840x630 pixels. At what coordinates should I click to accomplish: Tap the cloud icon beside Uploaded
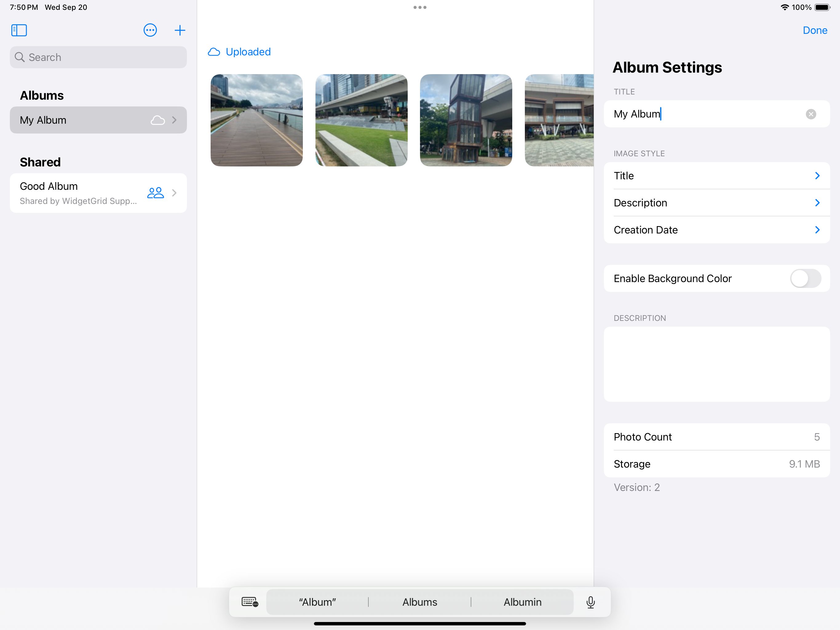tap(214, 52)
